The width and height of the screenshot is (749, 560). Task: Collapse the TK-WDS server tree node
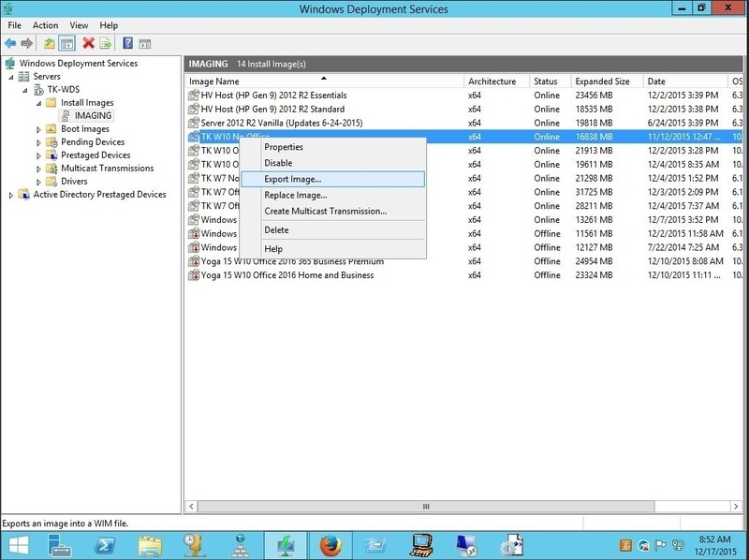point(27,90)
